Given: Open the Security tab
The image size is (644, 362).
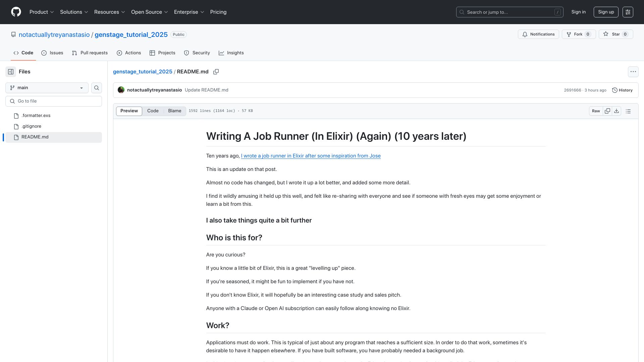Looking at the screenshot, I should pos(197,53).
